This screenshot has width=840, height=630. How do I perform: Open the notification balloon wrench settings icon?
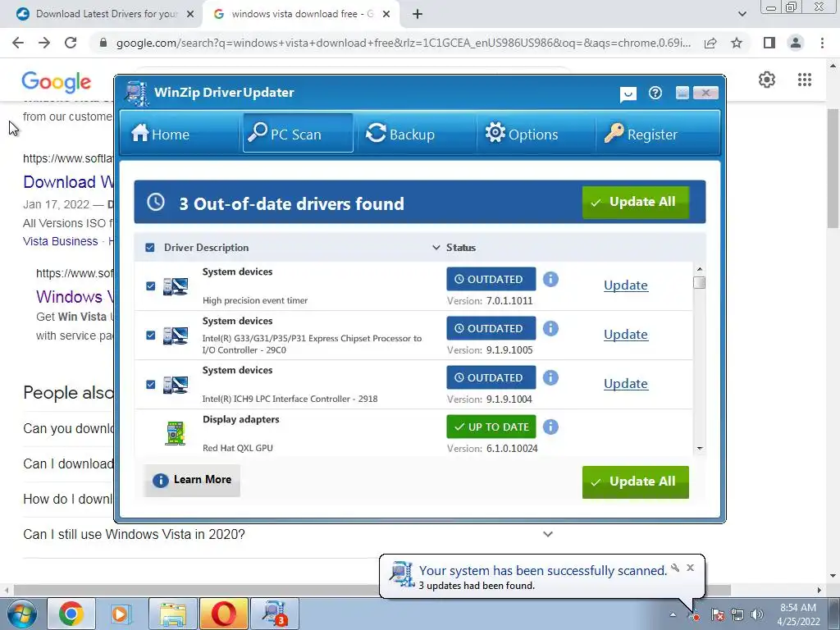click(675, 568)
